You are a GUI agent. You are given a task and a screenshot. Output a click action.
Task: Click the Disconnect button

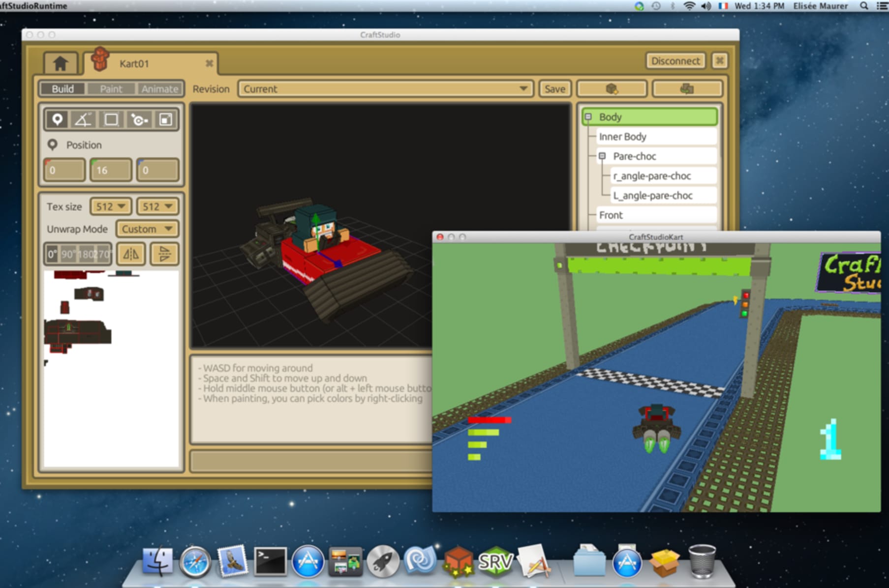coord(675,61)
